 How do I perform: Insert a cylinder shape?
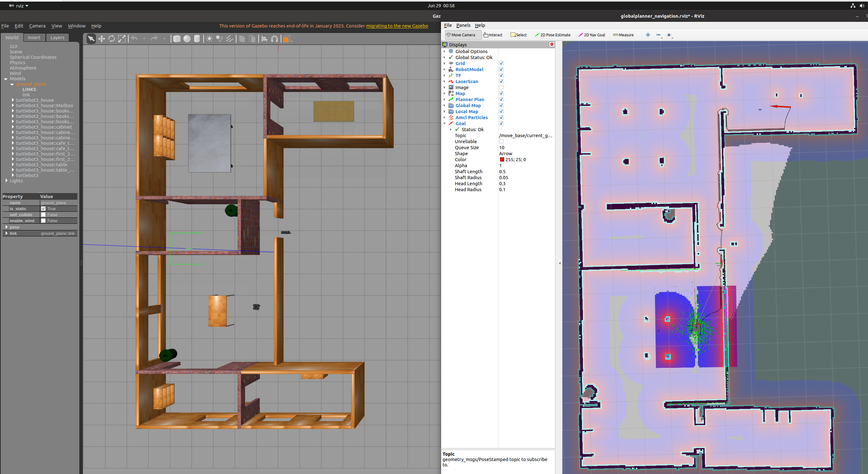tap(197, 39)
